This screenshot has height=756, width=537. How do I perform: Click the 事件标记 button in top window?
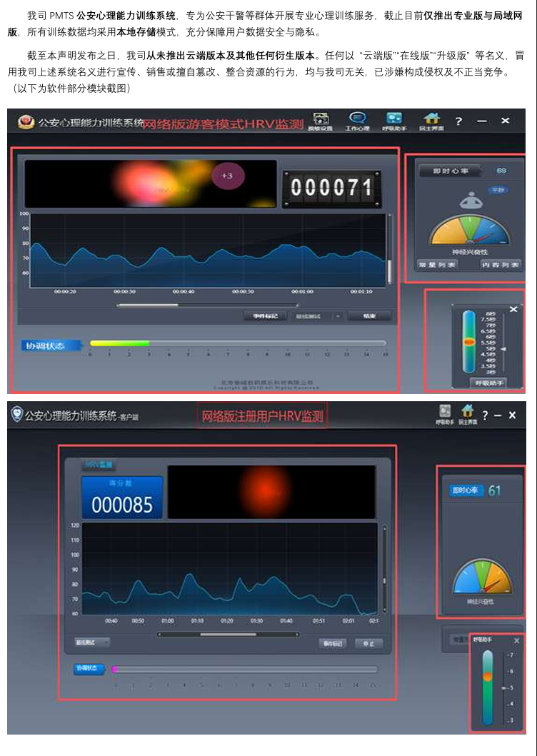coord(265,316)
